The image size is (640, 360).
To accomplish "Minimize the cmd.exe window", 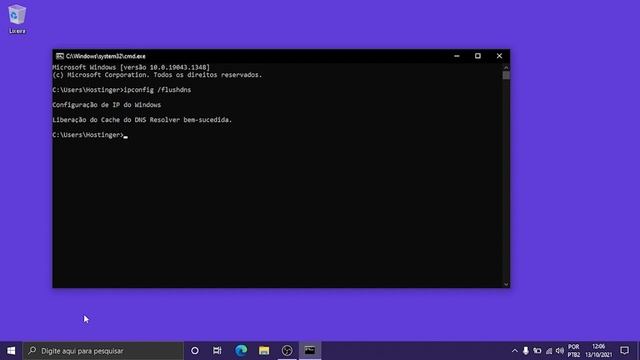I will tap(457, 56).
